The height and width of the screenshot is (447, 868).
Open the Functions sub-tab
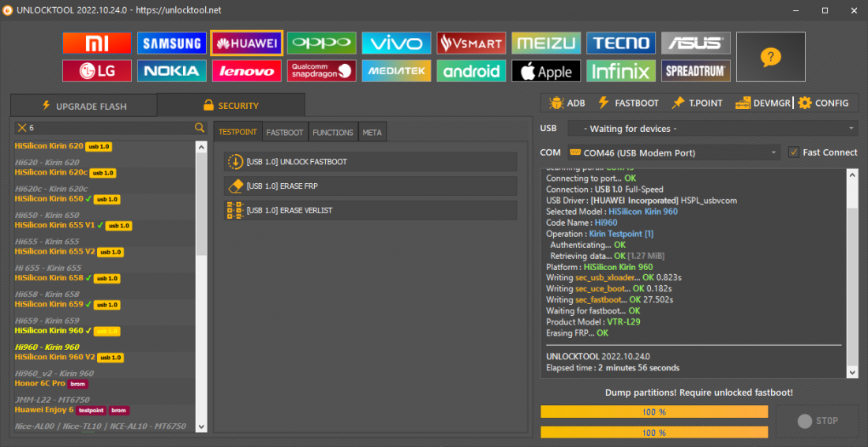pyautogui.click(x=333, y=133)
